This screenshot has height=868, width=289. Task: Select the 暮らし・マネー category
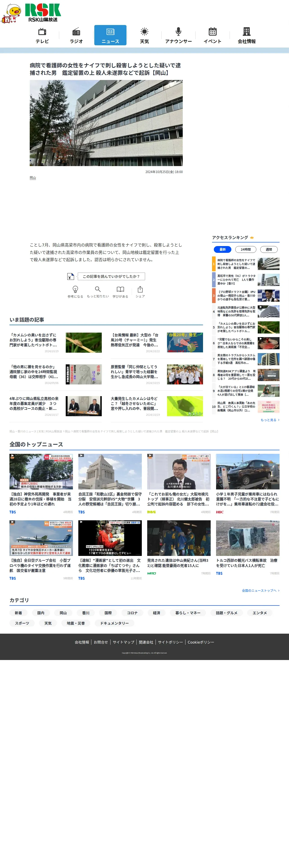click(188, 613)
